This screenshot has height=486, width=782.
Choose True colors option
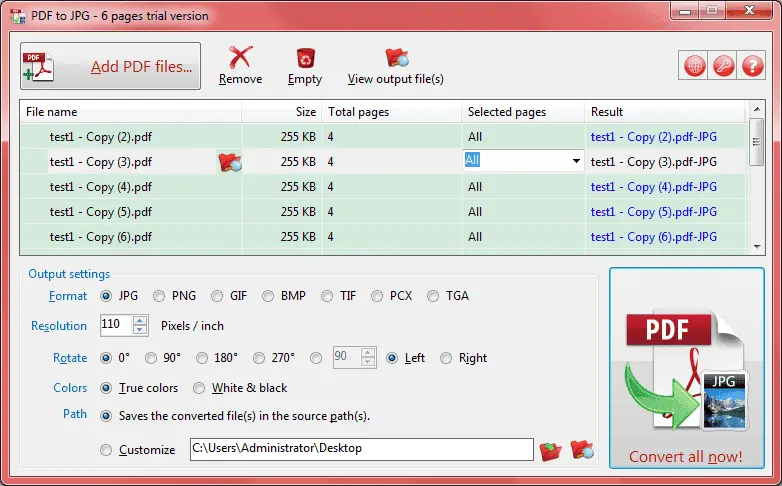coord(106,388)
